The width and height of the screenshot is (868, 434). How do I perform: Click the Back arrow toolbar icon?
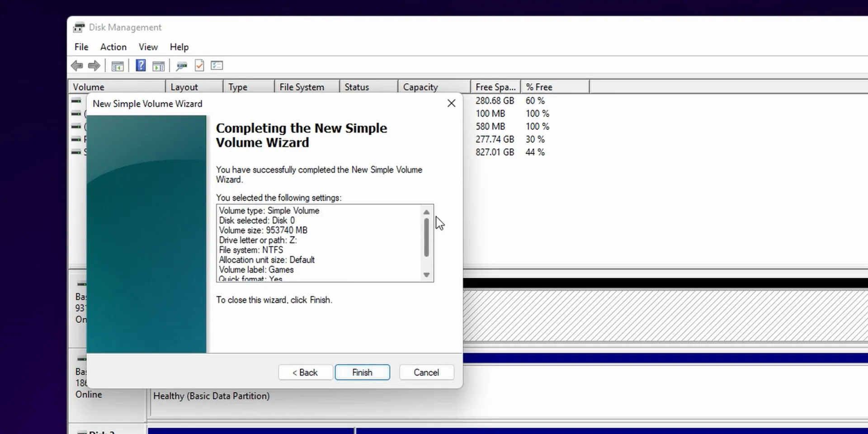coord(77,66)
